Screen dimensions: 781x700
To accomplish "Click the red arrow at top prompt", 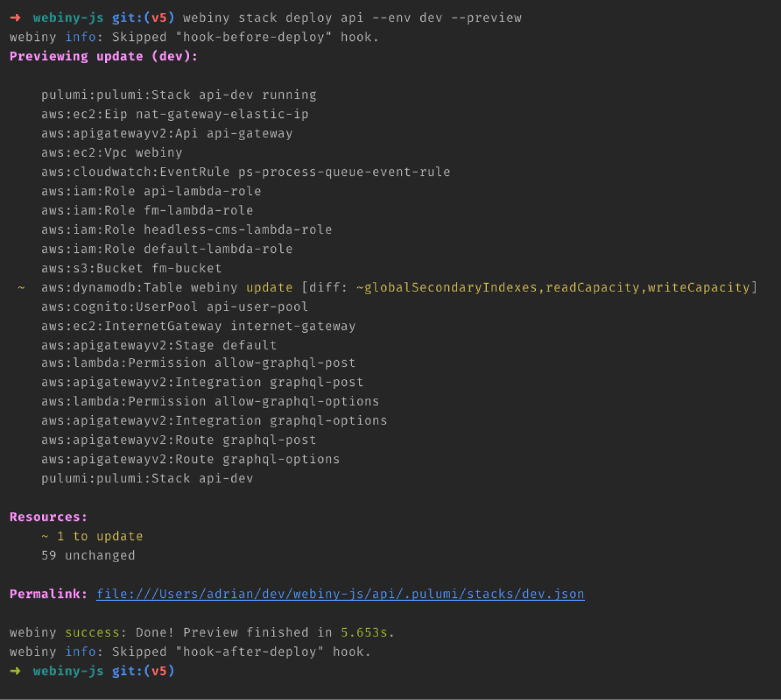I will click(14, 18).
